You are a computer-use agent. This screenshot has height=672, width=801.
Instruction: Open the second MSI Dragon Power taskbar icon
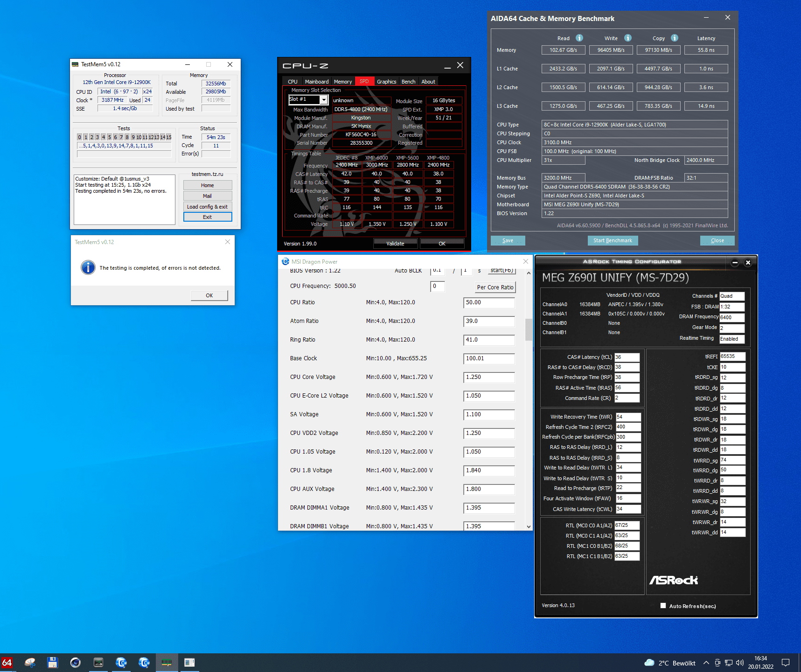click(x=144, y=662)
